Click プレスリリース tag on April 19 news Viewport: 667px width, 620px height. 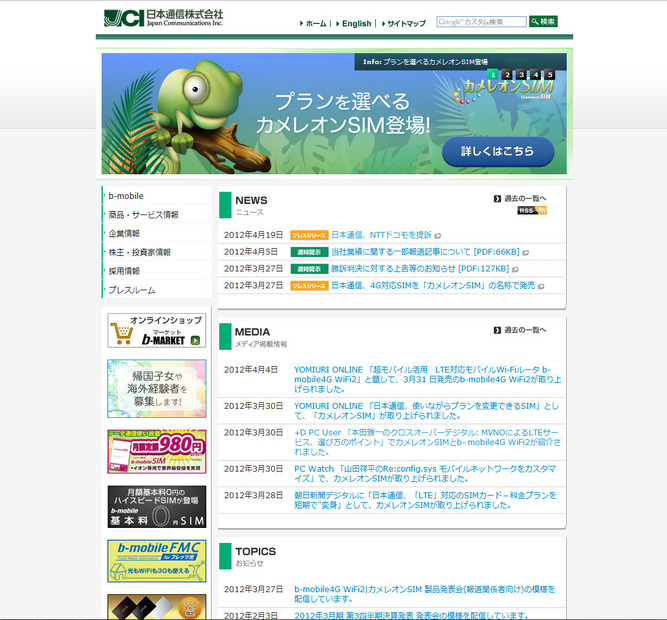tap(309, 235)
